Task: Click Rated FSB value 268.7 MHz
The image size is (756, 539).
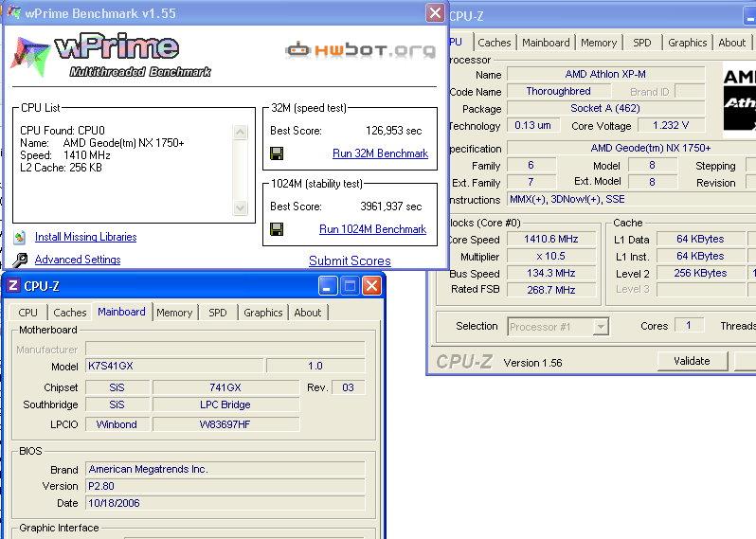Action: [551, 290]
